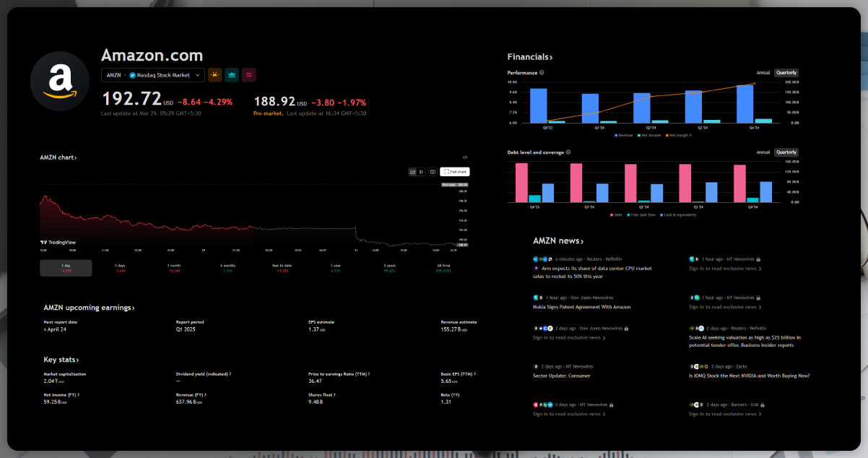This screenshot has height=458, width=868.
Task: Click the Revenue legend marker
Action: pyautogui.click(x=617, y=135)
